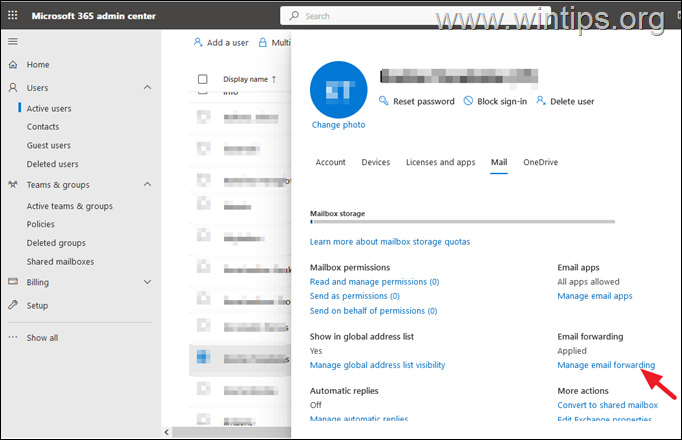Image resolution: width=682 pixels, height=440 pixels.
Task: Expand the Billing navigation section
Action: [147, 282]
